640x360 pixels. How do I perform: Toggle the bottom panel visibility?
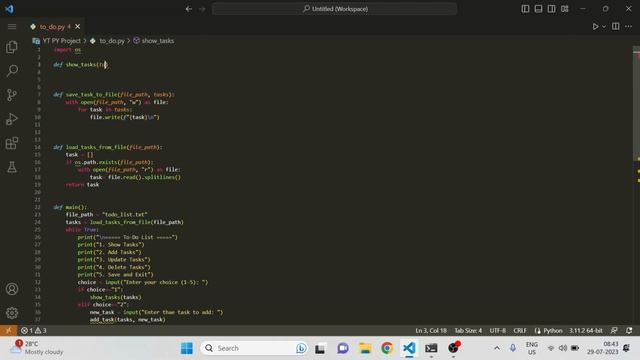538,9
